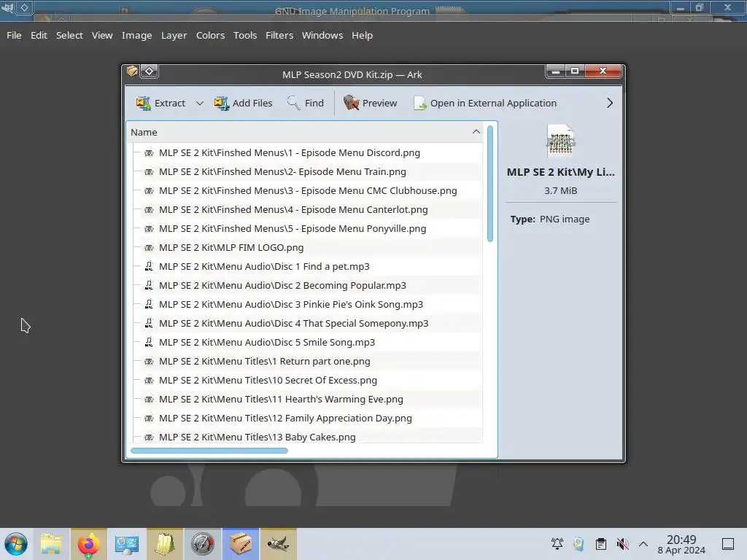Expand hidden system tray icons arrow
The image size is (747, 560).
(x=643, y=544)
